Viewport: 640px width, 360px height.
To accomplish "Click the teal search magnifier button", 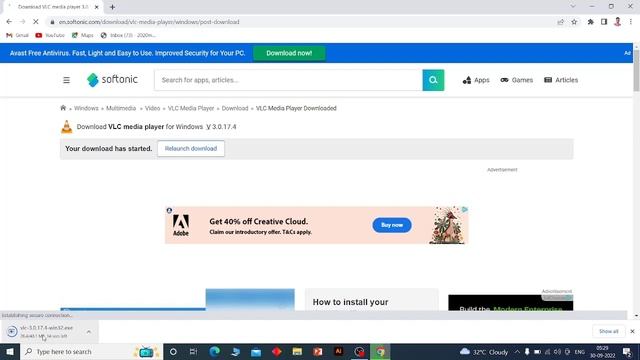I will 433,80.
